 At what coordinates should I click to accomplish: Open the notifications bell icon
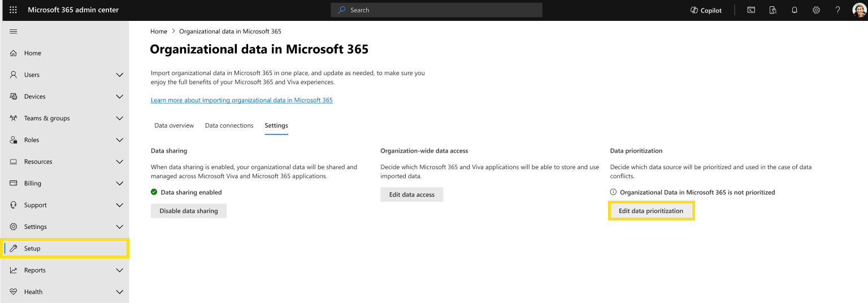[795, 10]
